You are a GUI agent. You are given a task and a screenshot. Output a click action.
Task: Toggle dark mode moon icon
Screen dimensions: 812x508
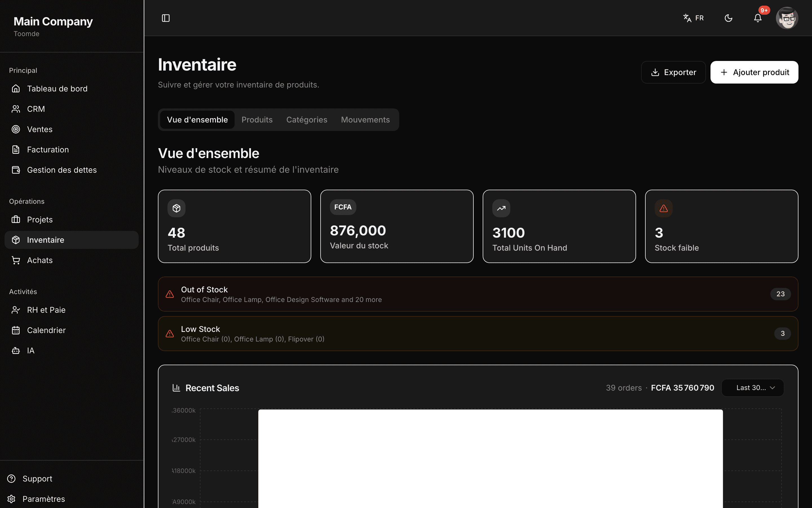[729, 18]
